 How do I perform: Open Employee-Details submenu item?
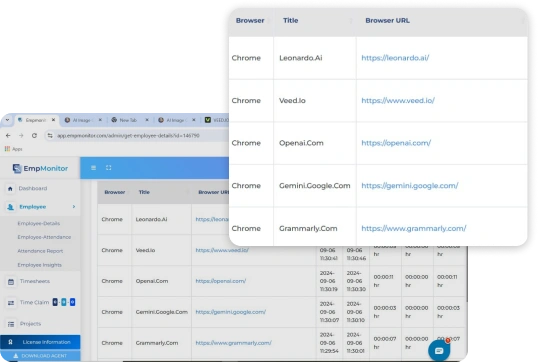(x=39, y=223)
